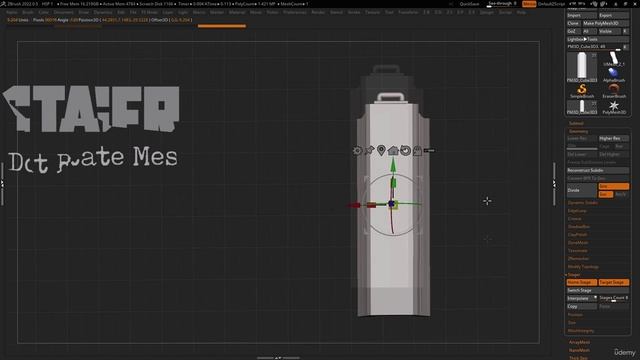The image size is (640, 360).
Task: Click the Stager Copy button
Action: click(x=582, y=307)
